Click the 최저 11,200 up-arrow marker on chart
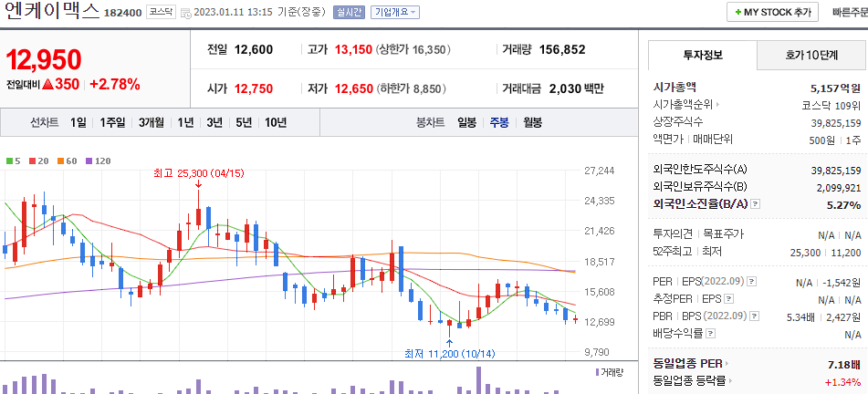Image resolution: width=868 pixels, height=394 pixels. click(449, 343)
